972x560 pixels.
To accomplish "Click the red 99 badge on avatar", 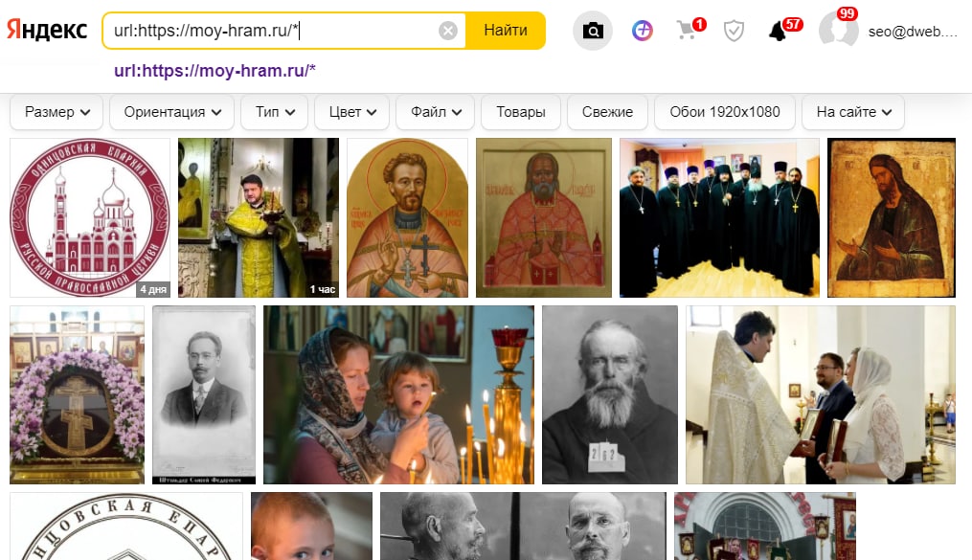I will [847, 13].
